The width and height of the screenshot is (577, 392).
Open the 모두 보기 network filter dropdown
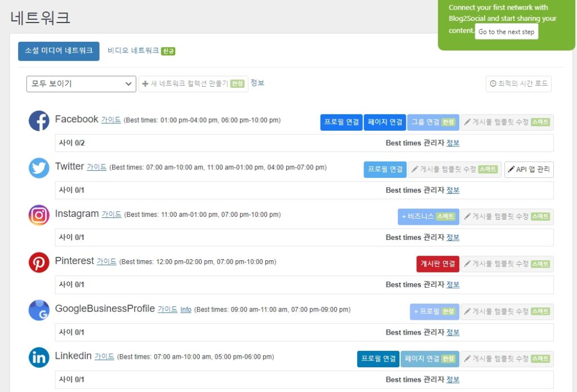(81, 84)
